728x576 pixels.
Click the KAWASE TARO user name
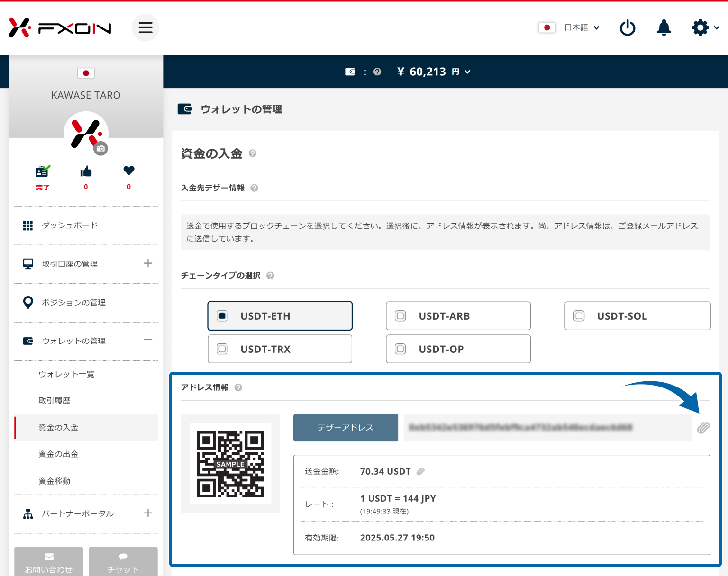point(86,95)
